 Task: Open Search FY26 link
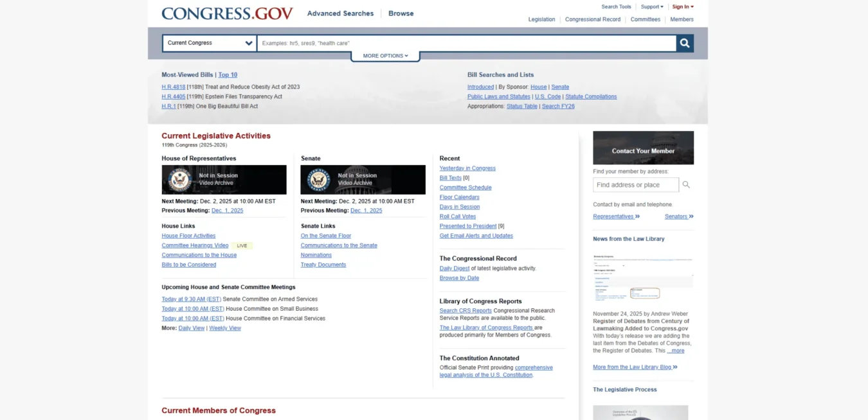coord(558,106)
